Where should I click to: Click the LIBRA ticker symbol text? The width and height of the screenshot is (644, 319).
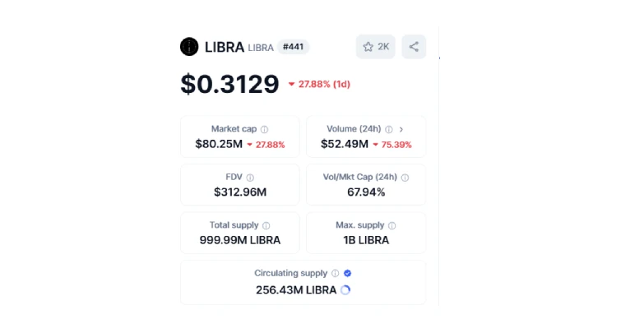(x=261, y=48)
